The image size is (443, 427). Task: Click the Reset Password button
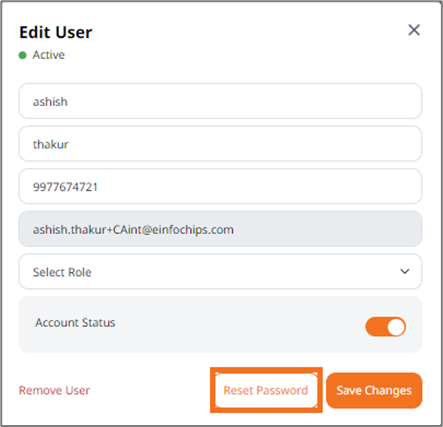(266, 390)
